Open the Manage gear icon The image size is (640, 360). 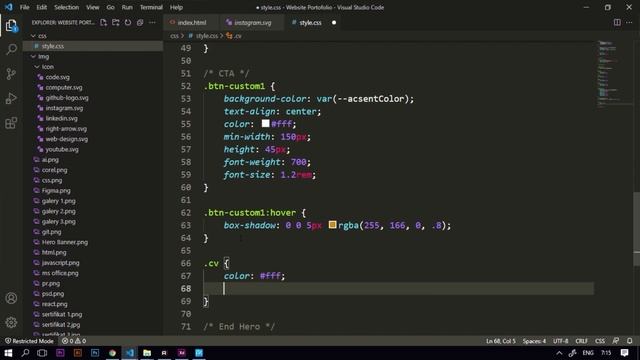tap(11, 322)
